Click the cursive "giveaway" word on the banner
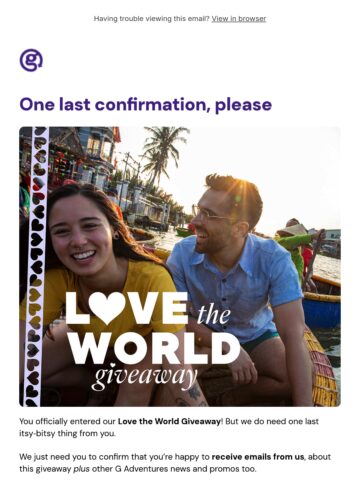The image size is (360, 480). pyautogui.click(x=145, y=376)
